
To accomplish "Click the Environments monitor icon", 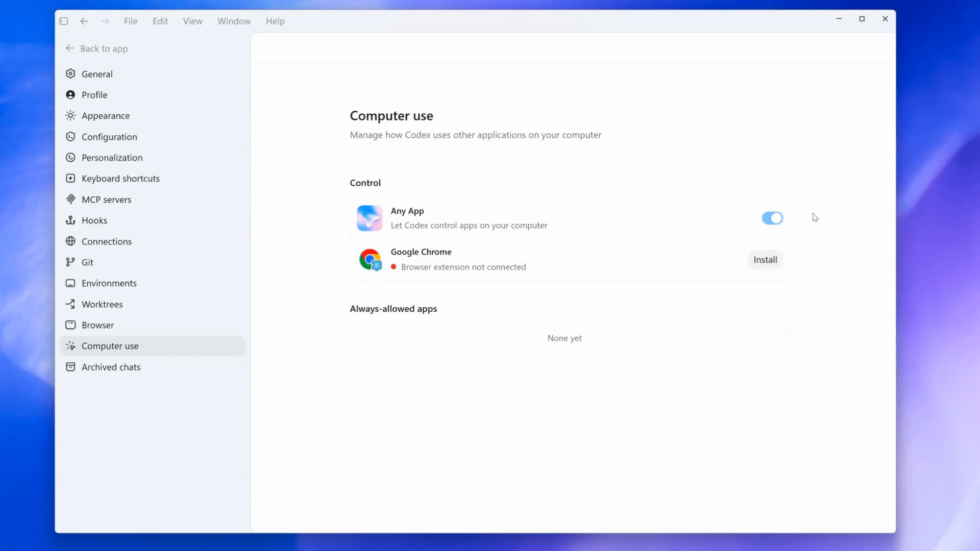I will (70, 283).
